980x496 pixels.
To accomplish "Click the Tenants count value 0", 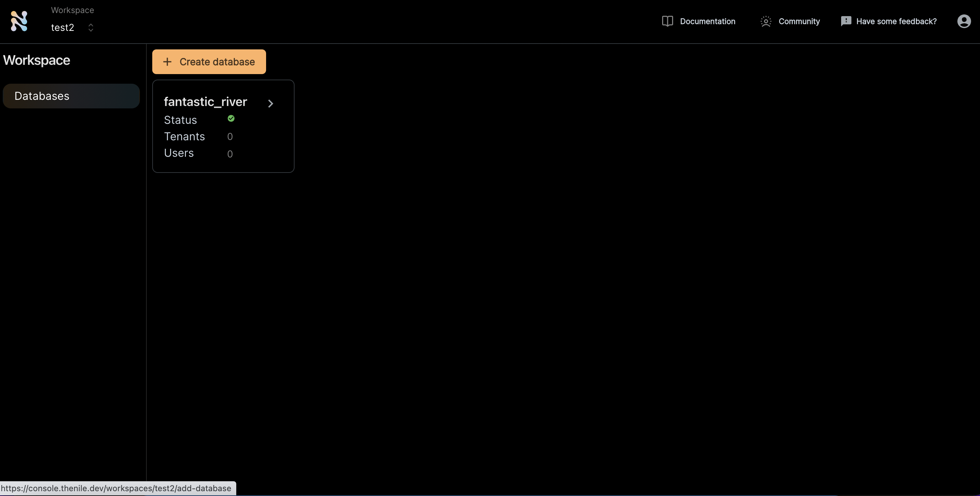I will point(230,136).
